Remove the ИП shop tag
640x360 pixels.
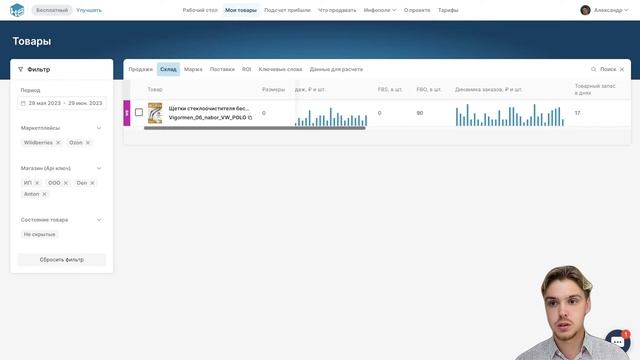tap(37, 183)
